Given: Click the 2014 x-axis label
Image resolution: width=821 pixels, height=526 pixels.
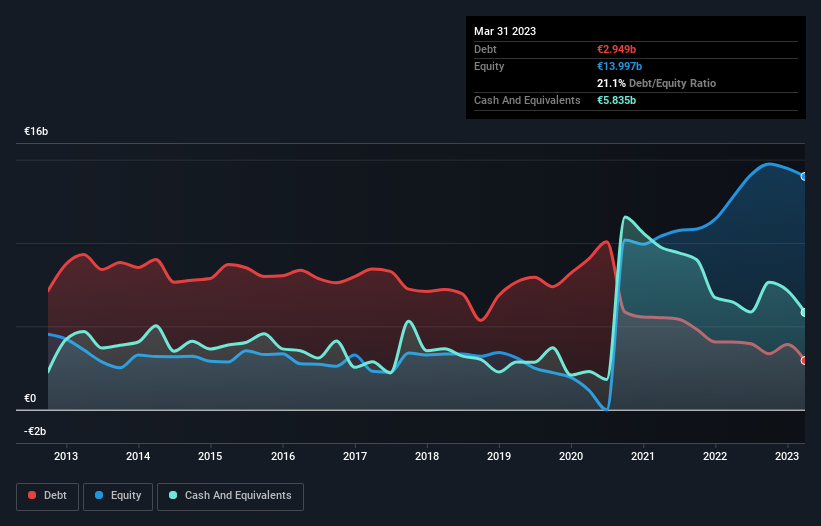Looking at the screenshot, I should click(x=138, y=456).
